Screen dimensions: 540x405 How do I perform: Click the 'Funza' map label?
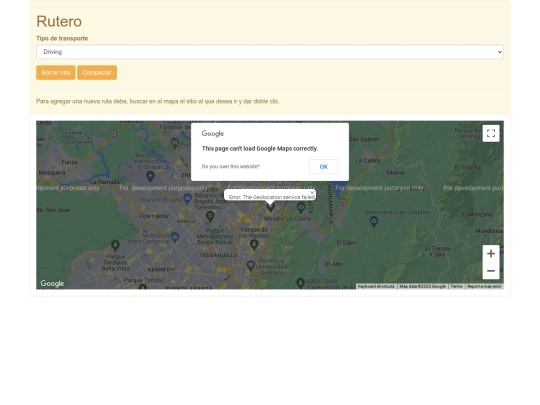70,162
